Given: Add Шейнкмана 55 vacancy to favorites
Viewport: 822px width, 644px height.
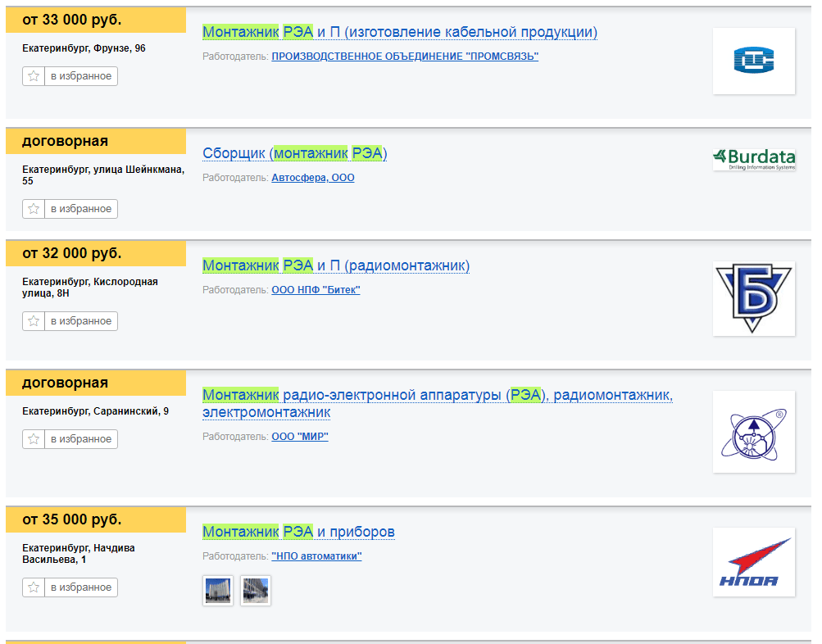Looking at the screenshot, I should pyautogui.click(x=70, y=209).
